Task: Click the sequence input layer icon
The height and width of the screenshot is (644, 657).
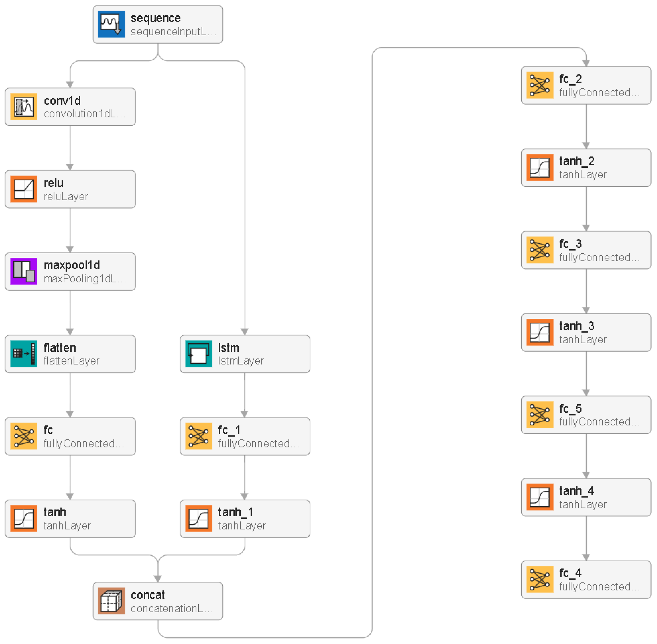Action: coord(111,24)
